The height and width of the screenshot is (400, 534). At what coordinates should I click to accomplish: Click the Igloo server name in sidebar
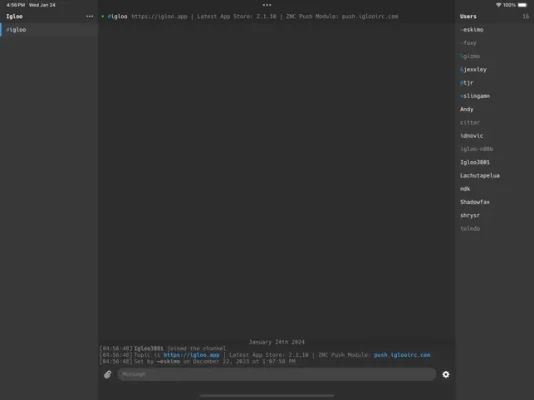[14, 16]
